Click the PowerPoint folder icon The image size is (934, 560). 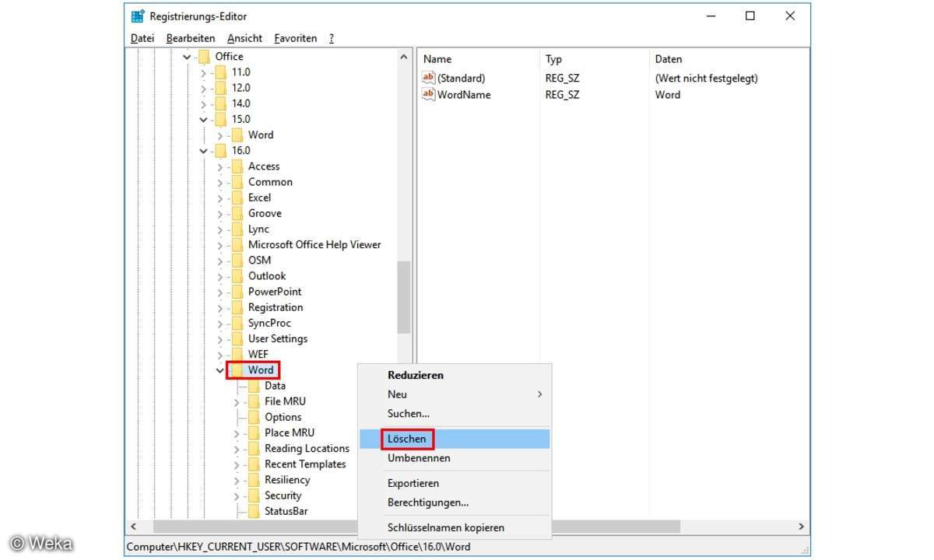[x=237, y=292]
